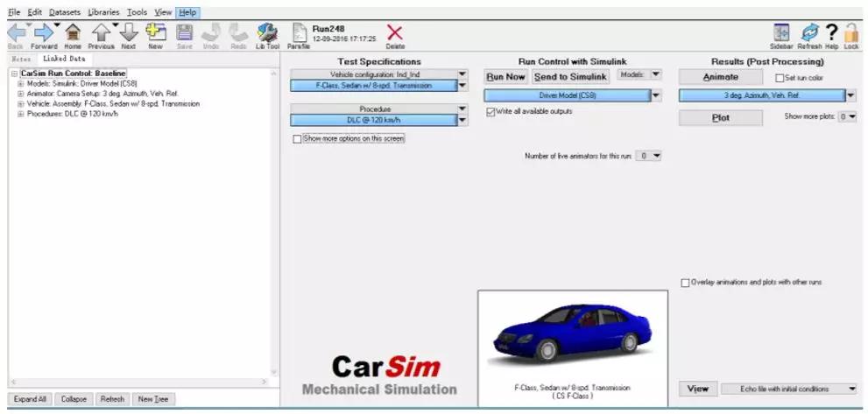Image resolution: width=868 pixels, height=414 pixels.
Task: Click the Previous up-arrow icon
Action: tap(102, 33)
